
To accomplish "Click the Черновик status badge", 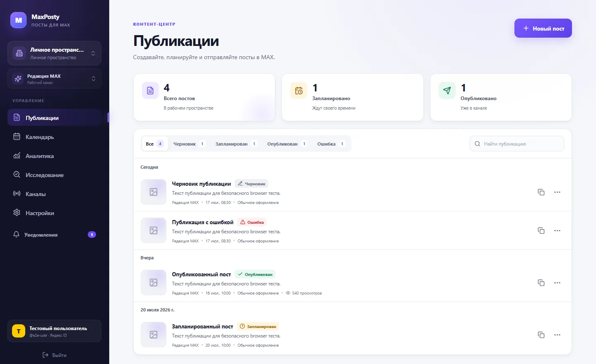I will pyautogui.click(x=252, y=184).
